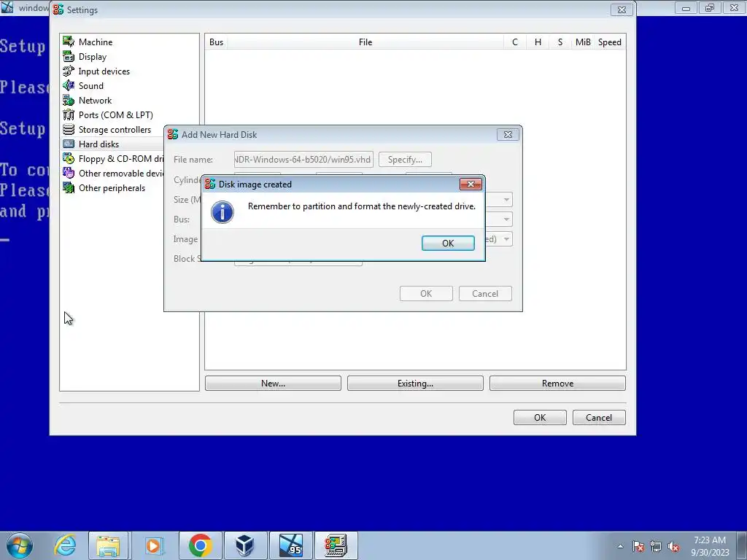The height and width of the screenshot is (560, 747).
Task: Click the S column header
Action: tap(560, 42)
